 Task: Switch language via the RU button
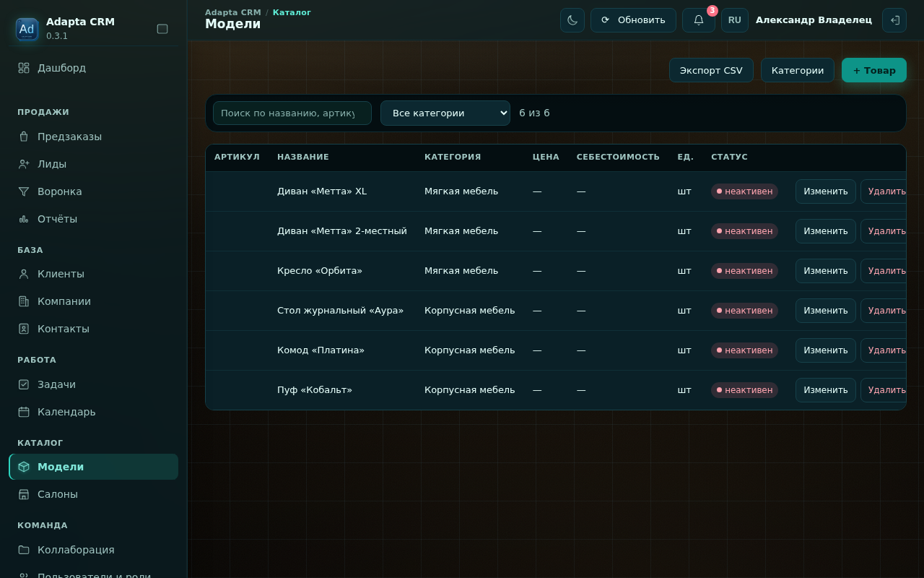coord(734,20)
